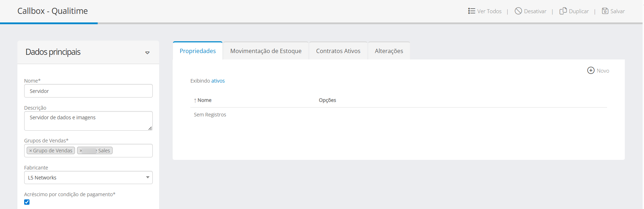
Task: Click the Ver Todos list icon
Action: (471, 11)
